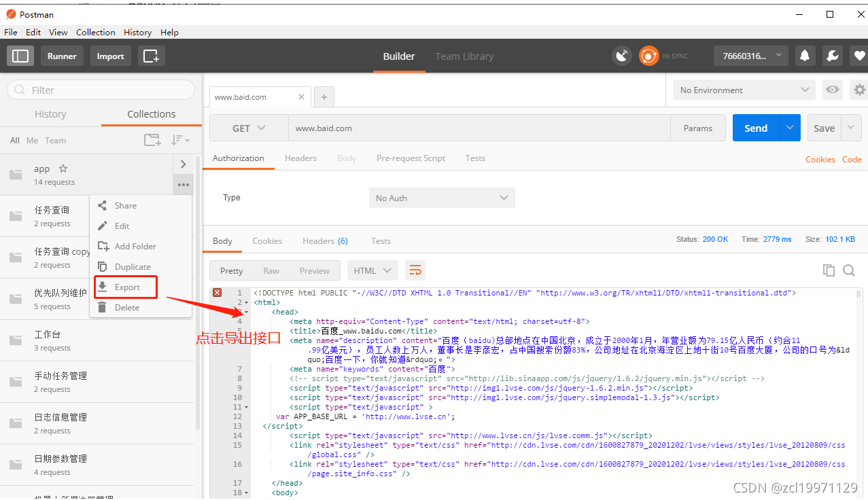This screenshot has width=868, height=500.
Task: Open Send button dropdown arrow
Action: pos(790,128)
